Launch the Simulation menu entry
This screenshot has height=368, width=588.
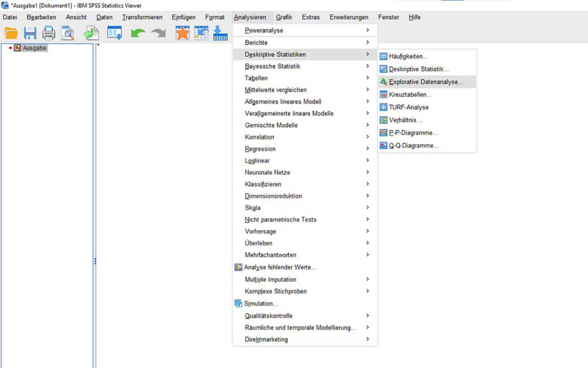(x=261, y=304)
